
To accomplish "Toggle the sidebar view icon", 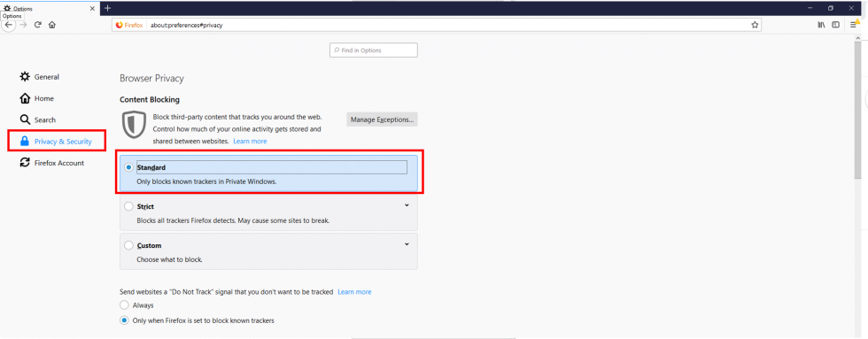I will tap(836, 25).
